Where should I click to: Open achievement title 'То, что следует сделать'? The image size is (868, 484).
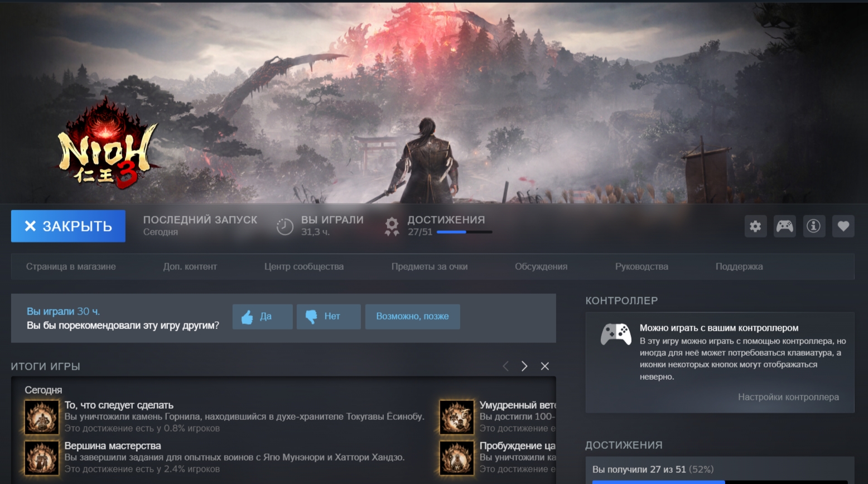(119, 405)
